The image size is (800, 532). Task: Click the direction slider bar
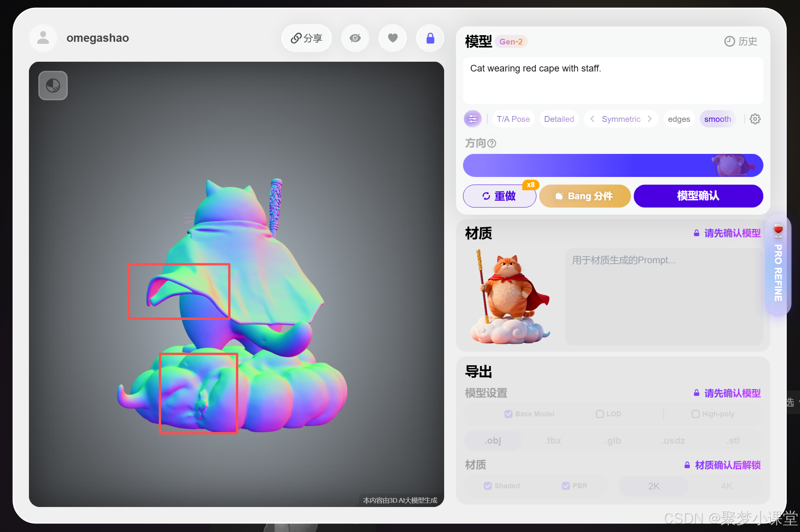pos(612,165)
